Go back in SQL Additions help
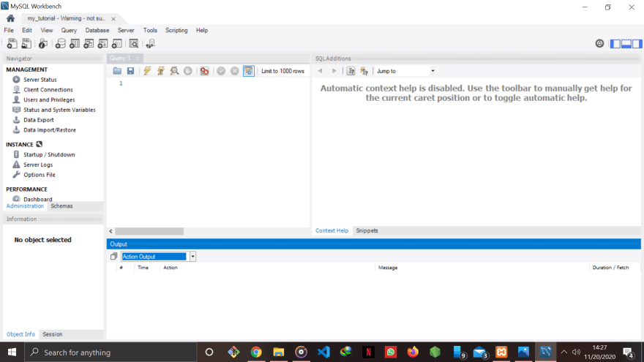The height and width of the screenshot is (362, 644). point(321,71)
